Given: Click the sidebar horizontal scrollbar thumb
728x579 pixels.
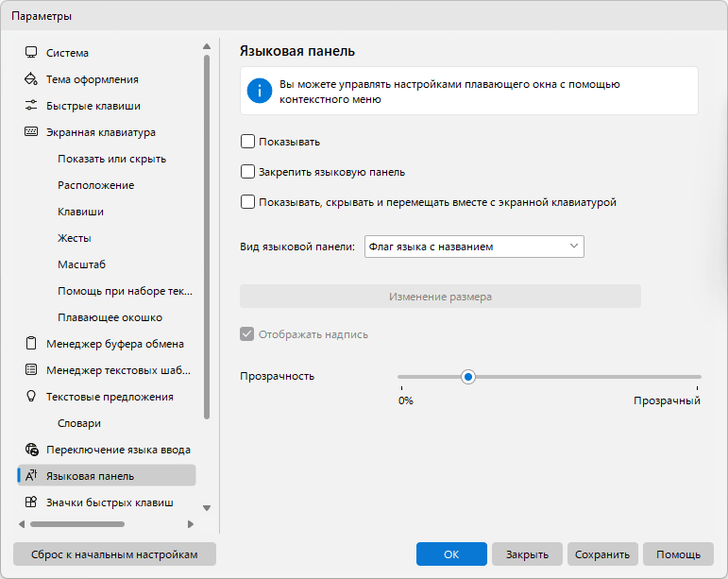Looking at the screenshot, I should point(77,524).
